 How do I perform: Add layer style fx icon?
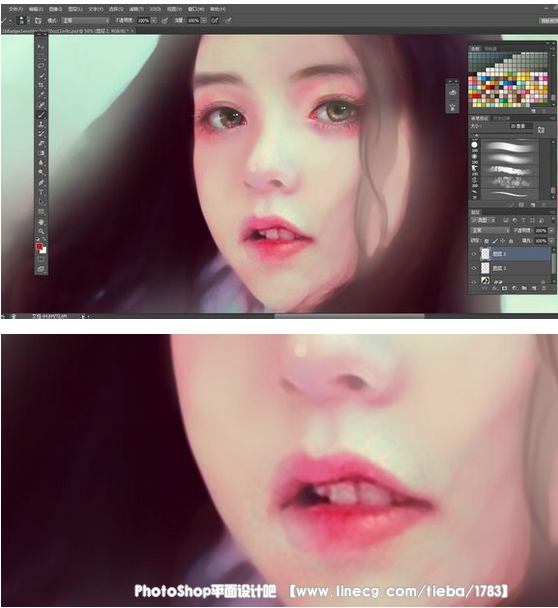click(495, 288)
